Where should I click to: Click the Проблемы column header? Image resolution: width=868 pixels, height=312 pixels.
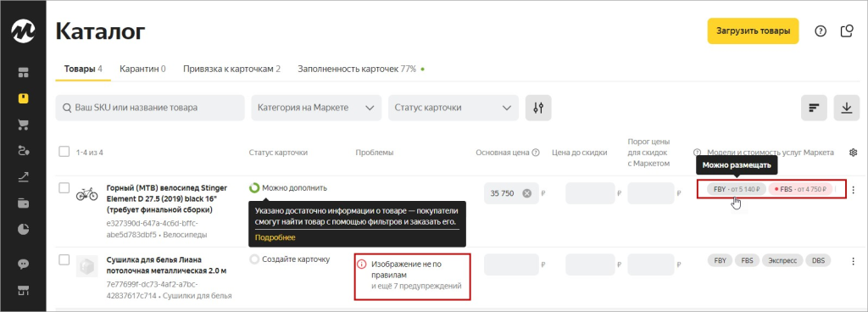[374, 153]
